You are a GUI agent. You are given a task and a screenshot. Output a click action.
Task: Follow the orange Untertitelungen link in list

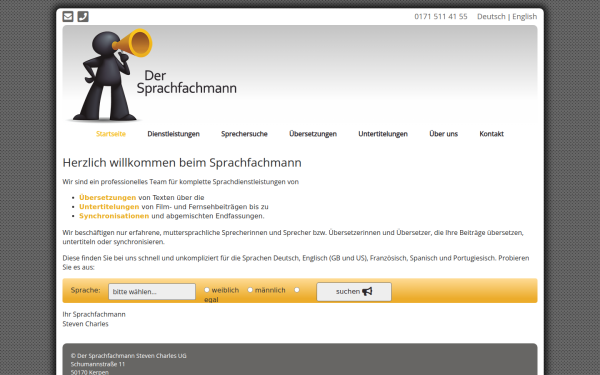coord(109,207)
